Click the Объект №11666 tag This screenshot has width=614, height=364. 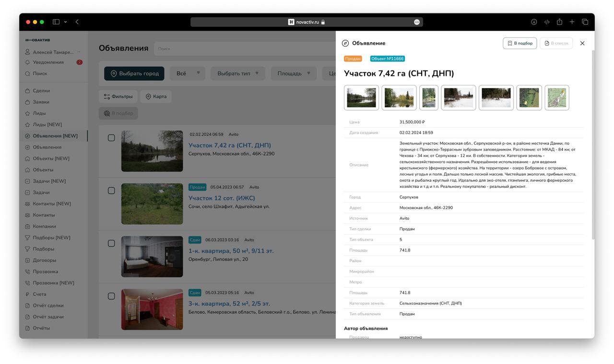[387, 59]
